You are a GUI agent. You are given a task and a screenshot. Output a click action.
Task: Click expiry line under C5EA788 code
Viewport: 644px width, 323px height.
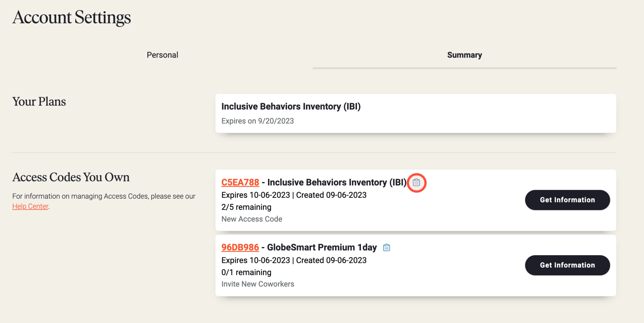(294, 195)
